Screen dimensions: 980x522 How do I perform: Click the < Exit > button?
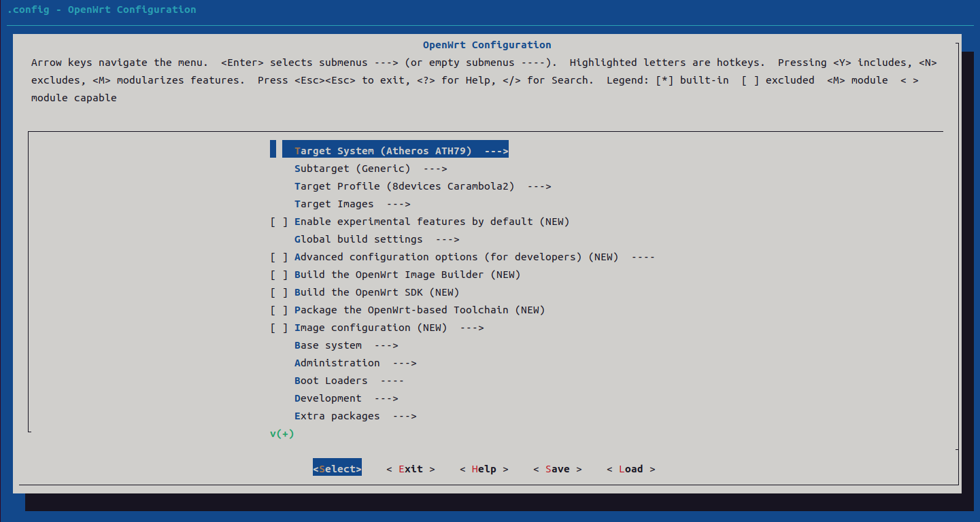410,469
